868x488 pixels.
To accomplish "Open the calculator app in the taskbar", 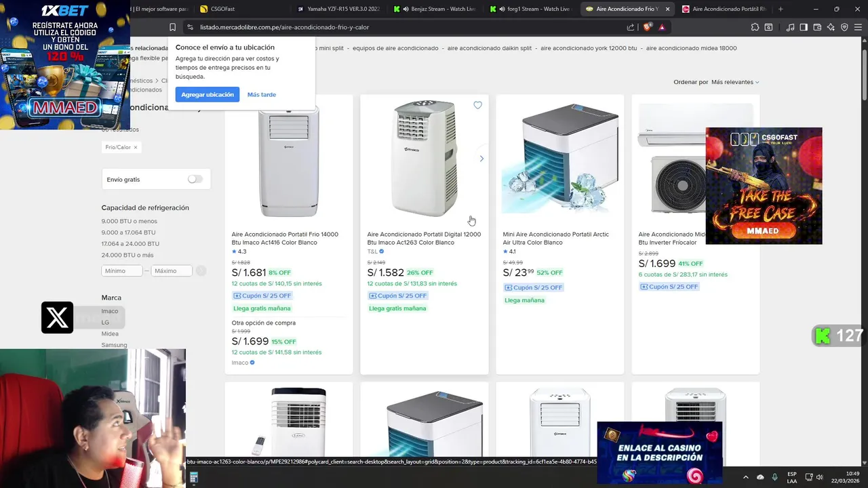I will (193, 478).
